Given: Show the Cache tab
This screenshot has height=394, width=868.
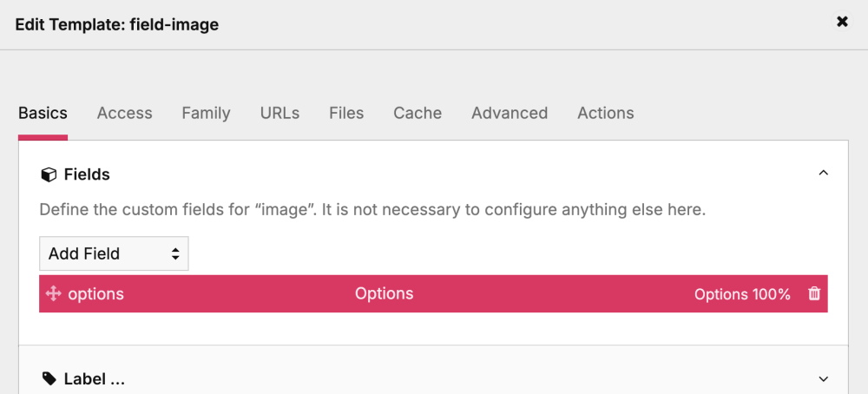Looking at the screenshot, I should point(418,113).
